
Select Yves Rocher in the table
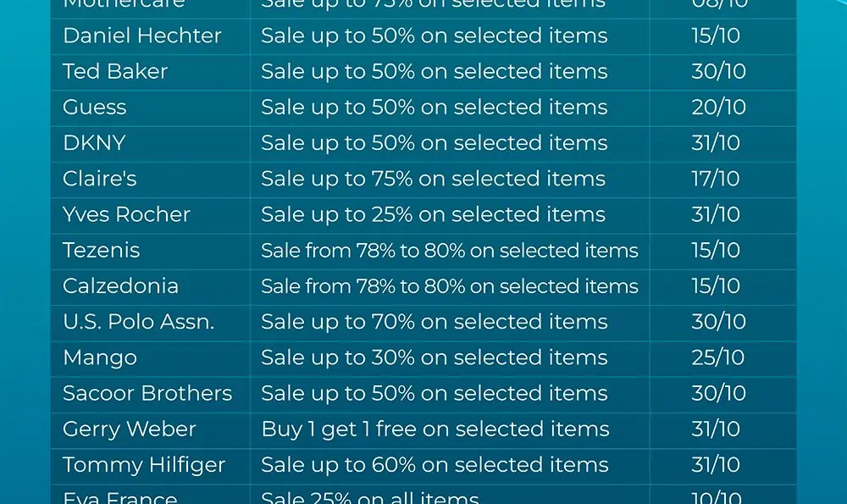pos(126,214)
